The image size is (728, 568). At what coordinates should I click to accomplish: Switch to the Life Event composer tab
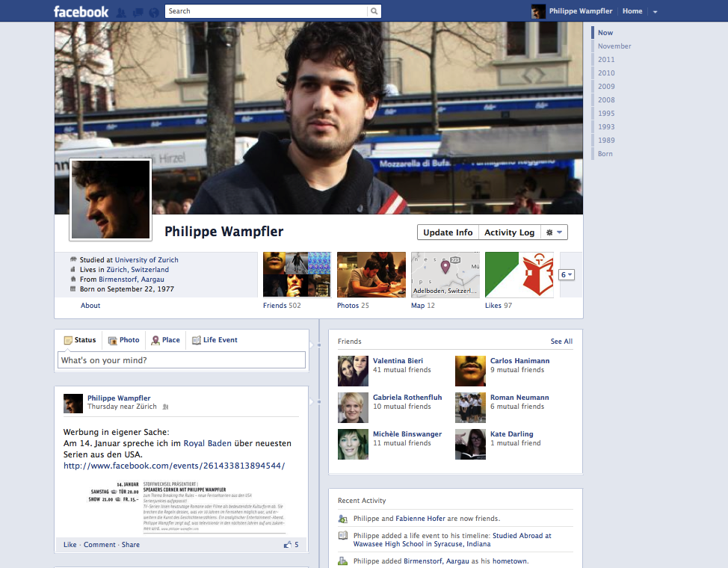pos(215,340)
